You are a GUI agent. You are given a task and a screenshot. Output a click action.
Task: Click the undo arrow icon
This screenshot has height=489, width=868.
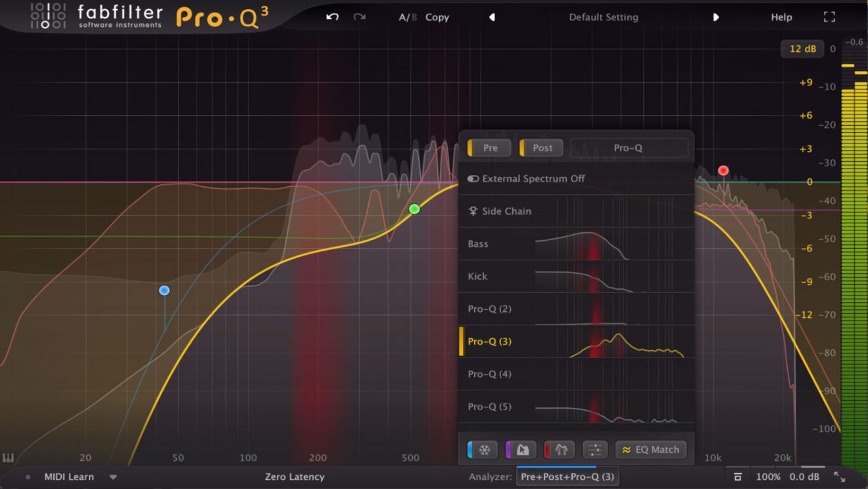[332, 17]
